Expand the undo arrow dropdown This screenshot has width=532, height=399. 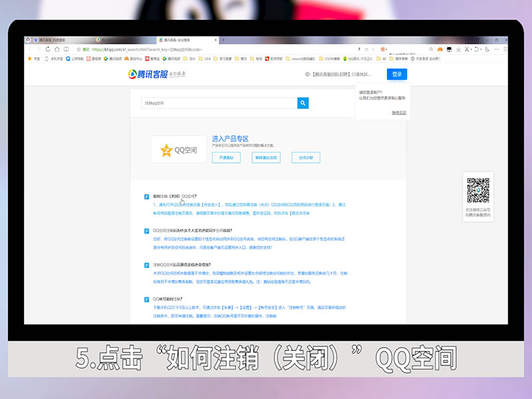[481, 49]
